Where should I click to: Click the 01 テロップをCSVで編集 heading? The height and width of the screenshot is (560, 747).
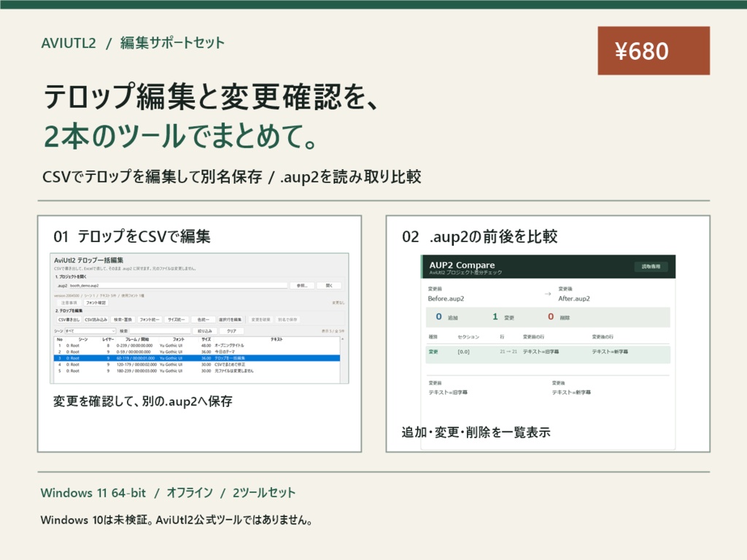point(132,236)
